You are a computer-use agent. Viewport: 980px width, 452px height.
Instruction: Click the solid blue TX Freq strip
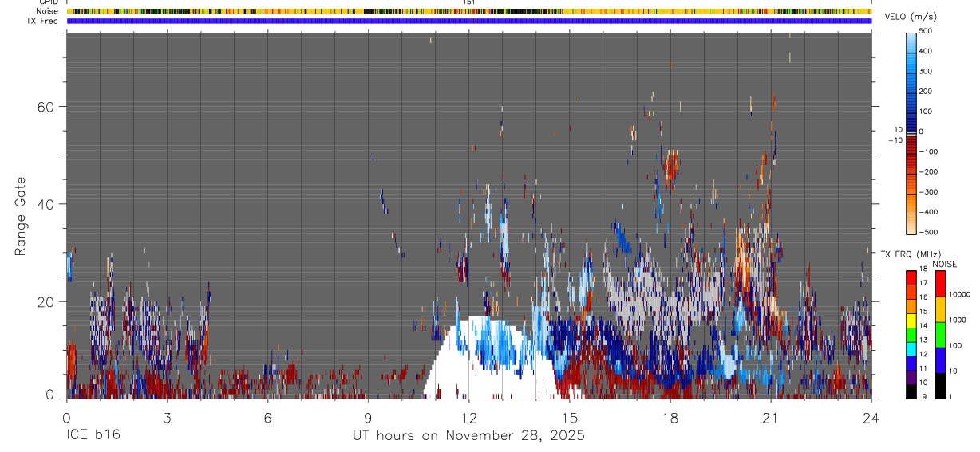(x=468, y=21)
